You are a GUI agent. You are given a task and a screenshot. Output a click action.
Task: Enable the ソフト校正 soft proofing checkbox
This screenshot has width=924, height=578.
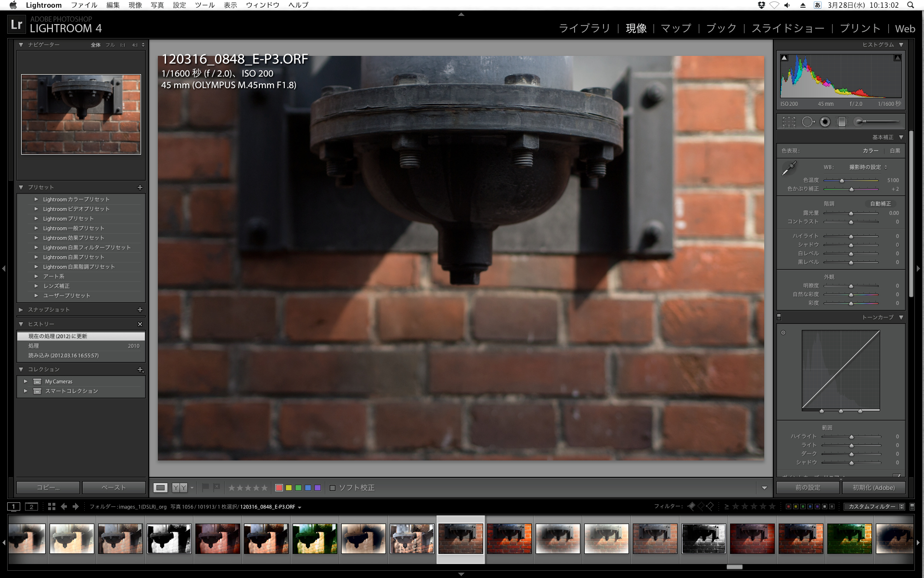tap(333, 488)
